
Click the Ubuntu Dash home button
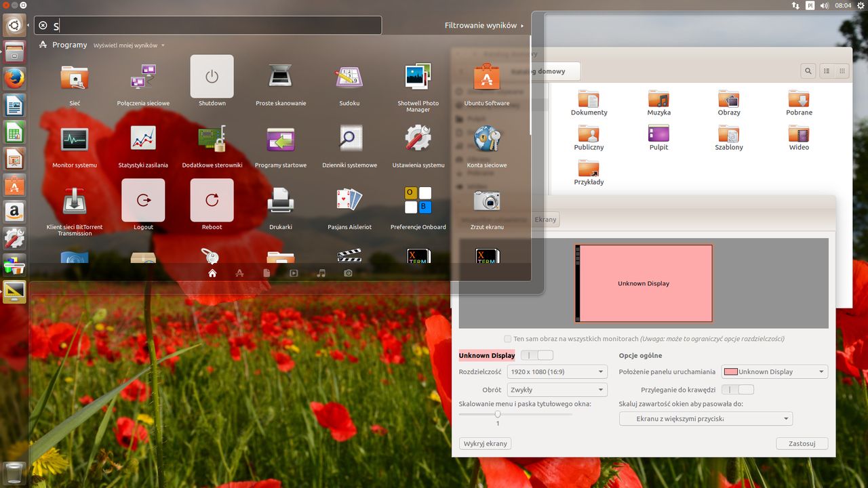pyautogui.click(x=14, y=26)
